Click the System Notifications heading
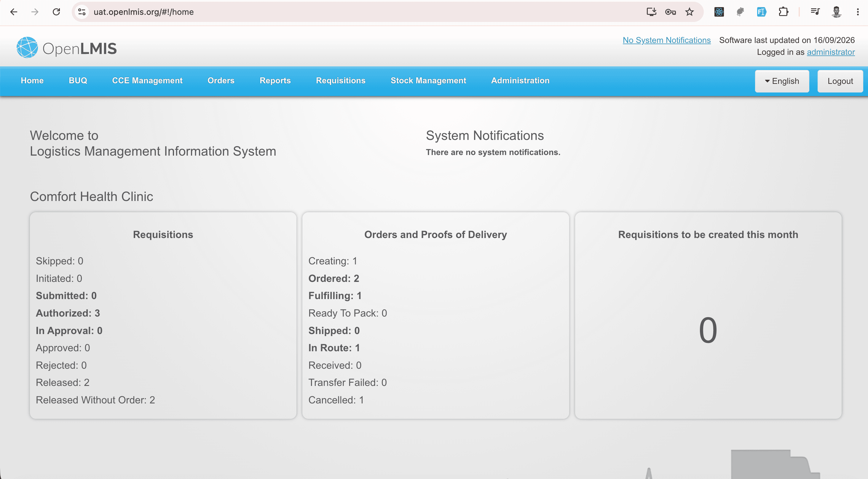The width and height of the screenshot is (868, 479). pyautogui.click(x=484, y=135)
